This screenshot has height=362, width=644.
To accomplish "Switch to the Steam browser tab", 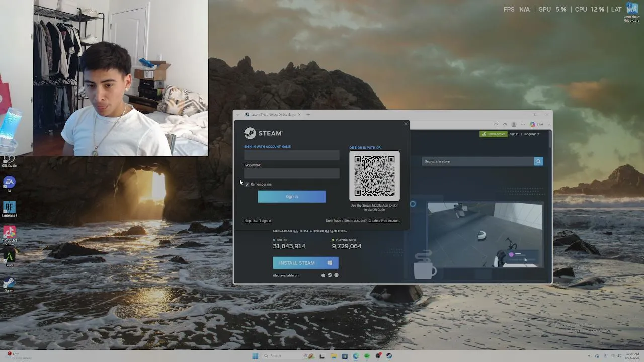I will pos(273,115).
